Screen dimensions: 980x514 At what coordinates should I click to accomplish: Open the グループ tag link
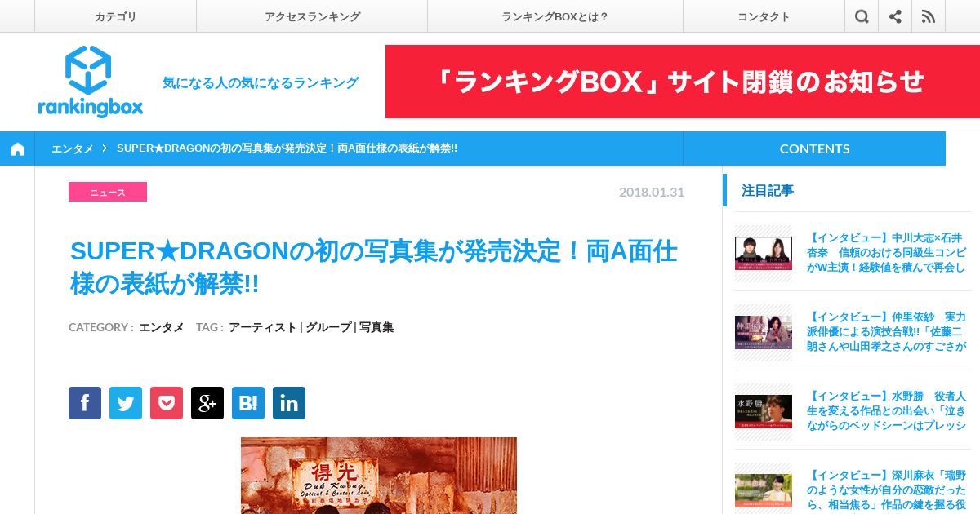[327, 327]
